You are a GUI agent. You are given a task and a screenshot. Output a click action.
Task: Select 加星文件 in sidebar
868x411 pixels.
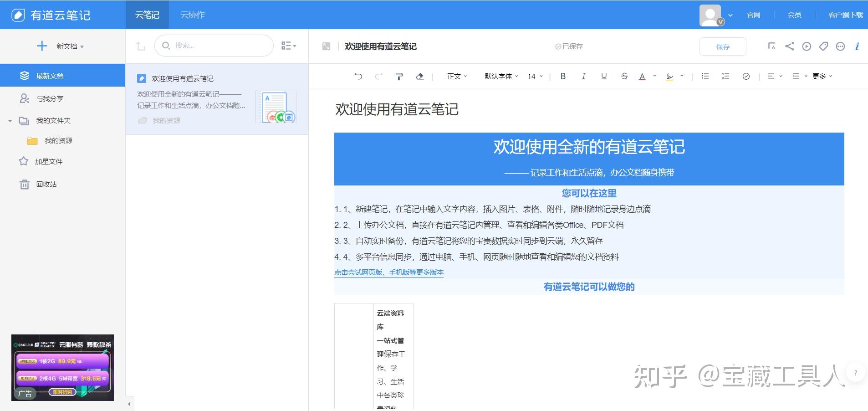click(x=48, y=161)
